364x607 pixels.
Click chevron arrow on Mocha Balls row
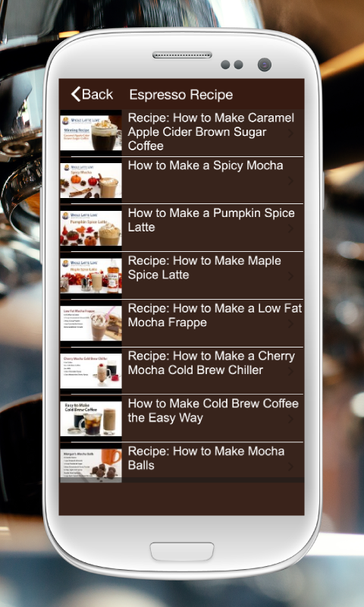click(x=290, y=467)
